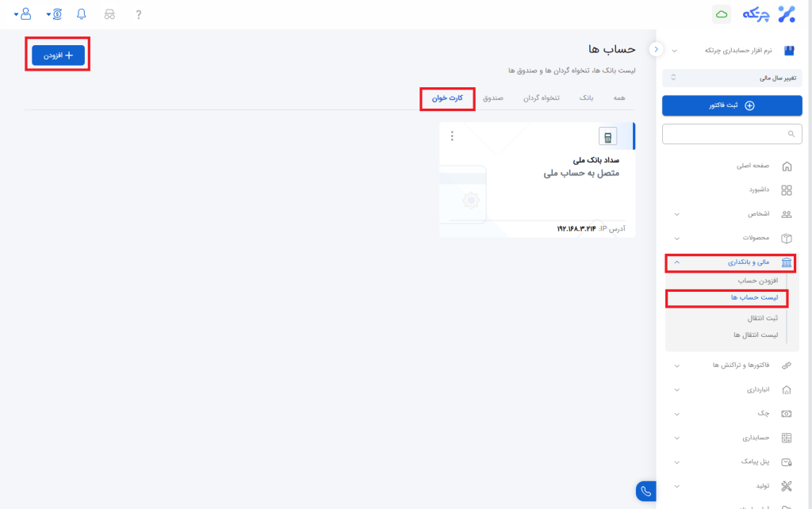Open the notifications bell icon

[81, 14]
